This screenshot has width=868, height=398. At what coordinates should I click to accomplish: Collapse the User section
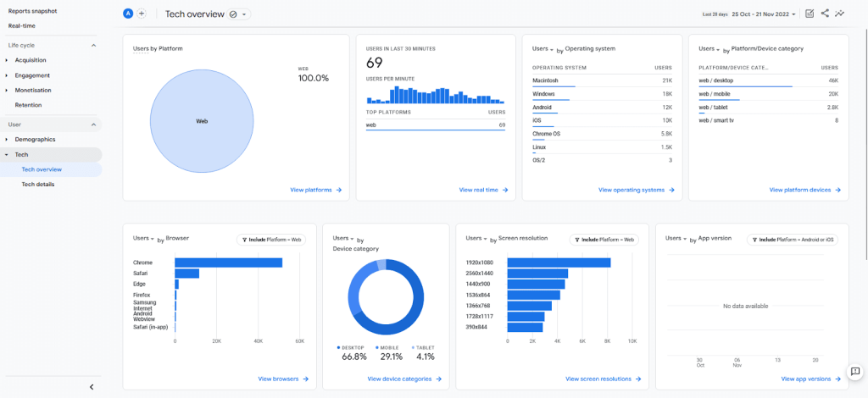[x=93, y=125]
